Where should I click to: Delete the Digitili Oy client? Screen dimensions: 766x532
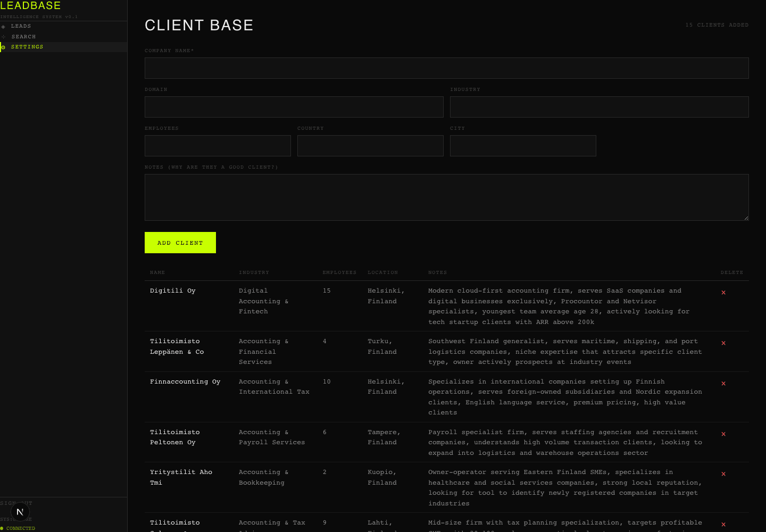click(723, 293)
